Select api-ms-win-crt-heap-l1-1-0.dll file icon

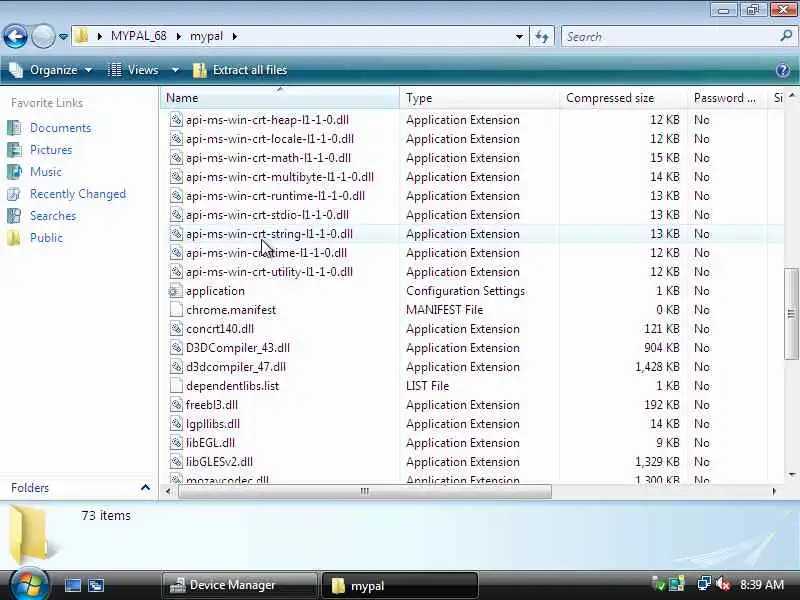click(x=176, y=120)
